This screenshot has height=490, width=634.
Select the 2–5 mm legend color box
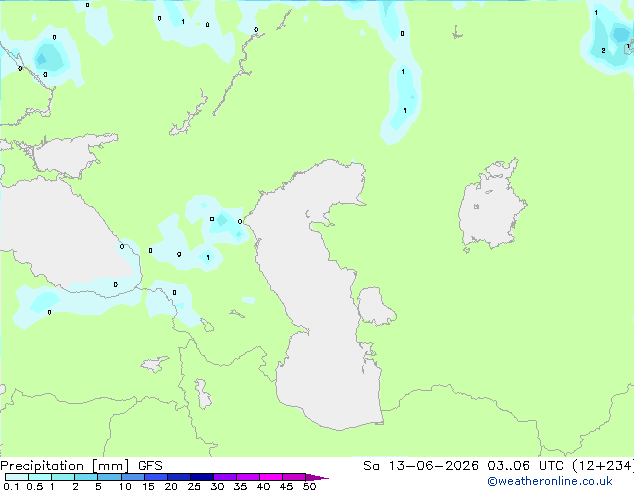coord(86,477)
